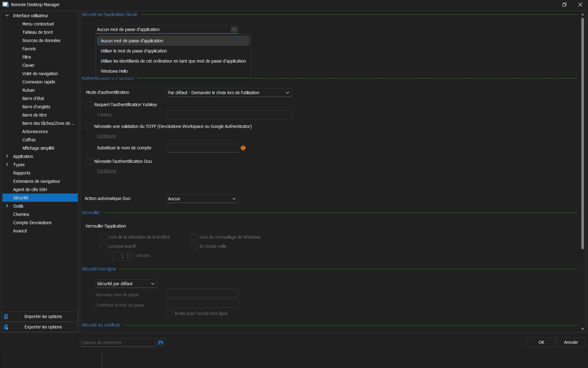Open the Sécurité par défaut dropdown
588x368 pixels.
coord(126,284)
